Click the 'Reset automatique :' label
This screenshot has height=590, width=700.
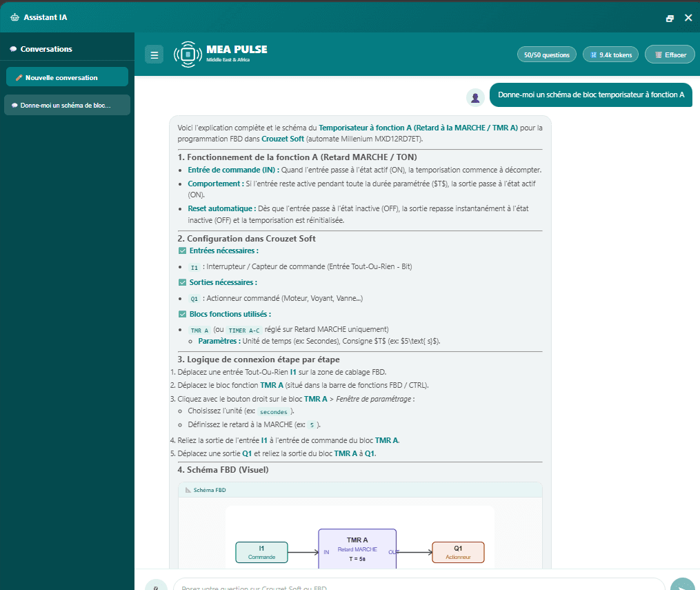222,208
